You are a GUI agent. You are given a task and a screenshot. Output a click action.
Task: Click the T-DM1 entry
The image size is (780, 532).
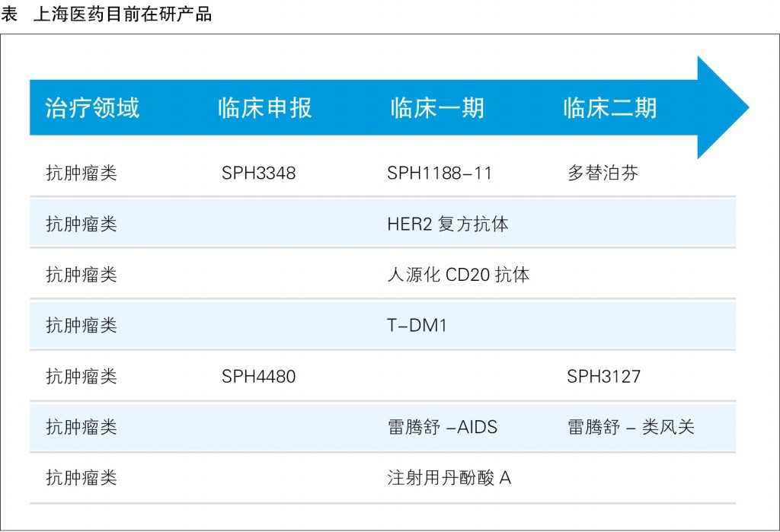(x=417, y=326)
